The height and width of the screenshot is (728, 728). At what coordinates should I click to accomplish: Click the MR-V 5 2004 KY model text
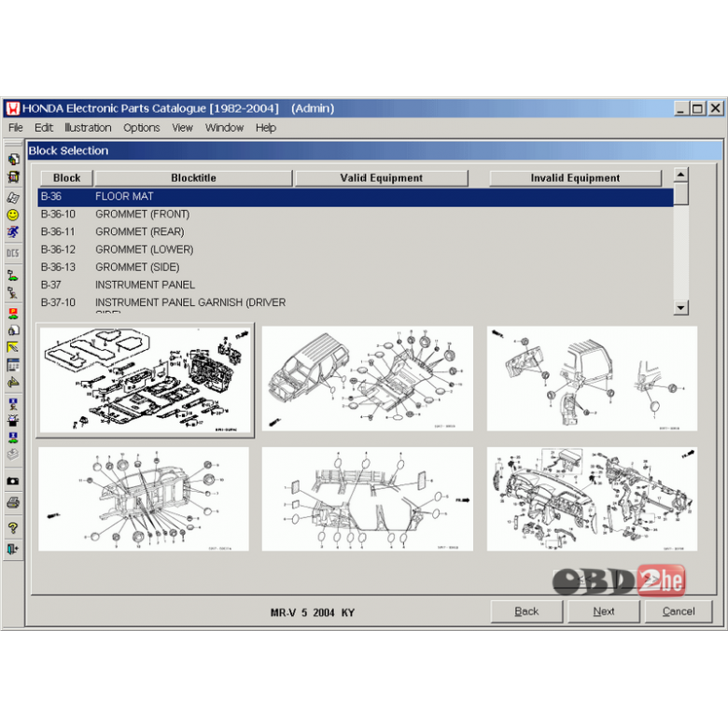(313, 613)
